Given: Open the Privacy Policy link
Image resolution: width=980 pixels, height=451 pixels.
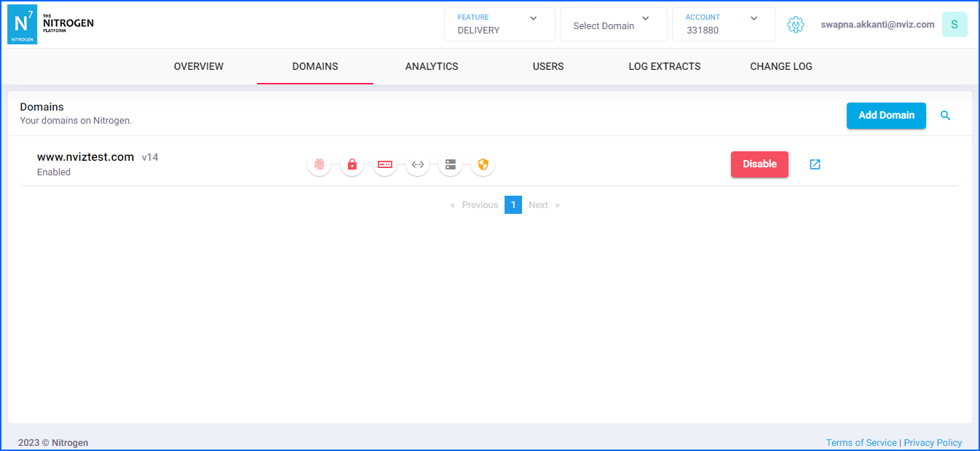Looking at the screenshot, I should click(x=933, y=442).
